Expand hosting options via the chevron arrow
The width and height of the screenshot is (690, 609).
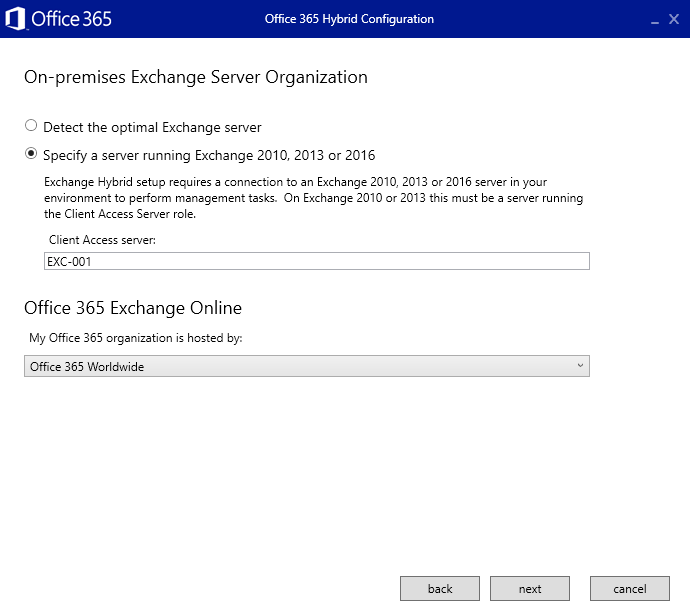[580, 366]
